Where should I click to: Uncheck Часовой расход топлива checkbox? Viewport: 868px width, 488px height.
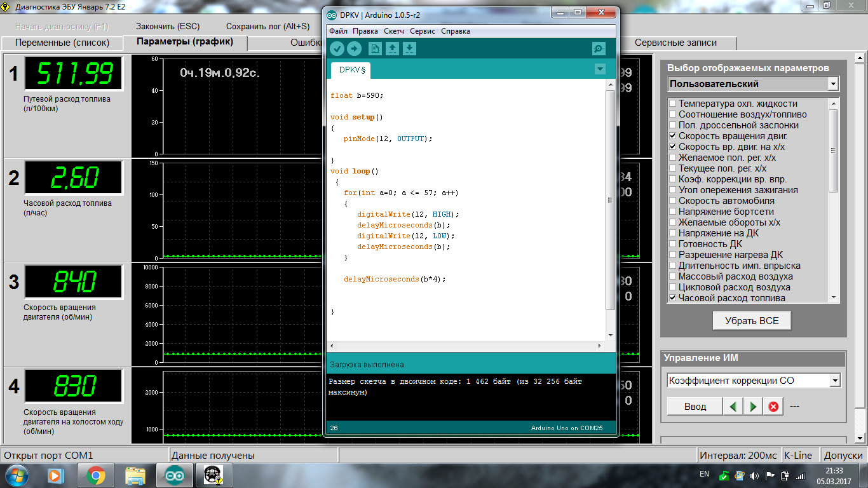tap(673, 298)
